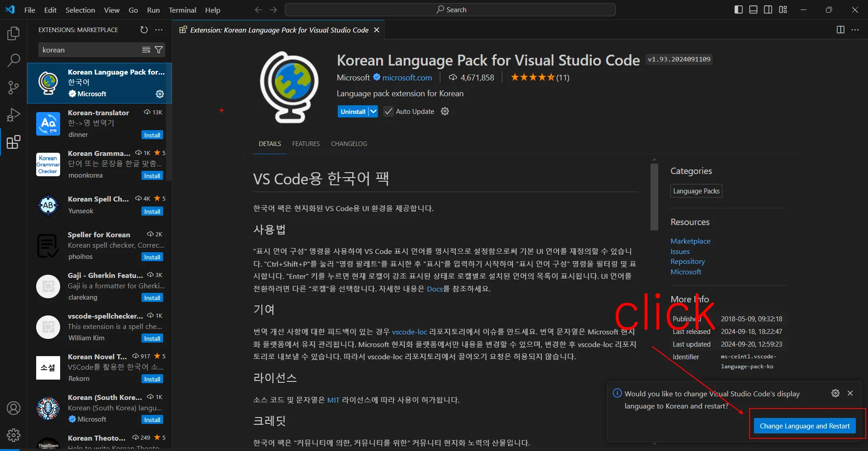Open the Source Control view
This screenshot has height=451, width=868.
14,88
